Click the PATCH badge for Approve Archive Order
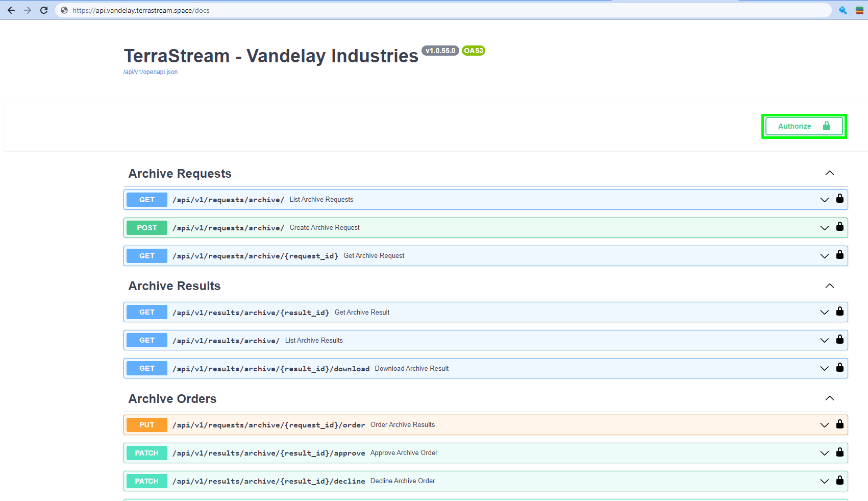 147,453
